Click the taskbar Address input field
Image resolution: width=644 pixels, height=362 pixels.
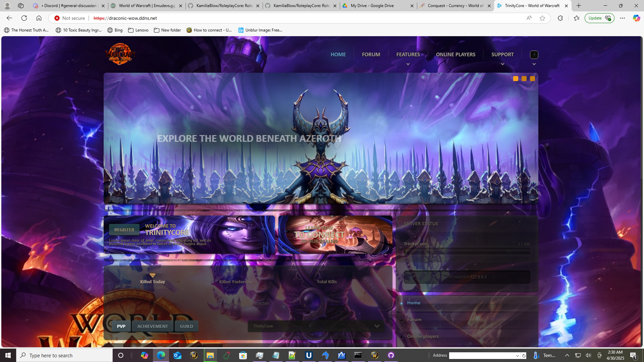[x=482, y=356]
